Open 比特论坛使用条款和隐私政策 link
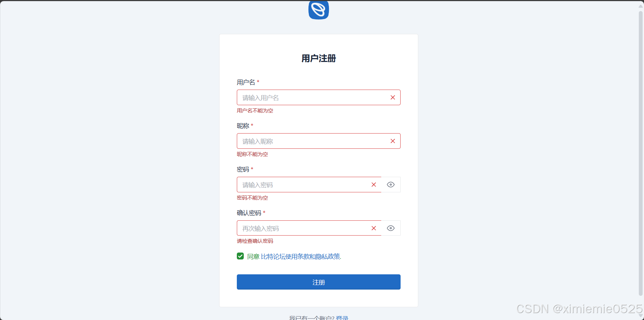The height and width of the screenshot is (320, 644). (301, 256)
